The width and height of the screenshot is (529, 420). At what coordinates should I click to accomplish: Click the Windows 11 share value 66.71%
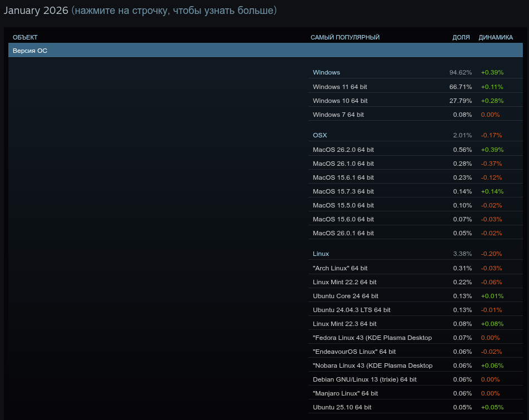tap(461, 87)
